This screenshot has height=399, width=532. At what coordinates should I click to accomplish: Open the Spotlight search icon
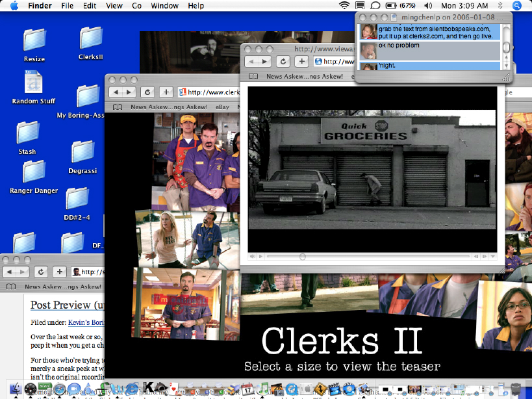coord(516,6)
